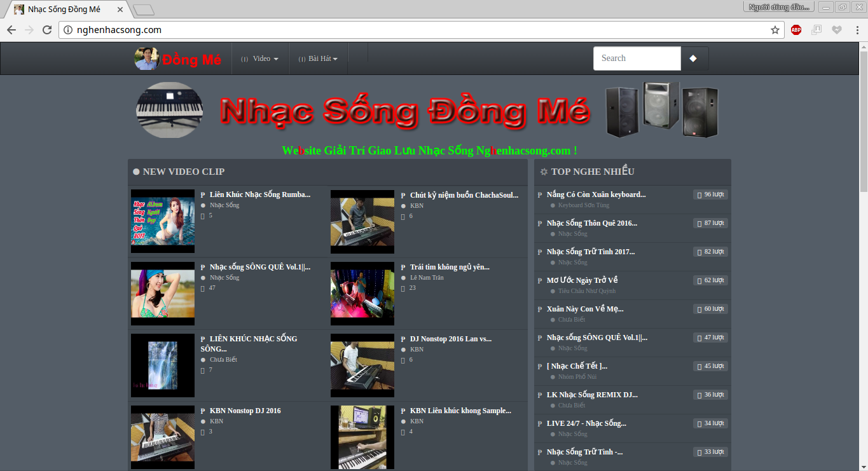Image resolution: width=868 pixels, height=471 pixels.
Task: Open the Mơ Ước Ngày Trở Về song link
Action: click(x=582, y=280)
